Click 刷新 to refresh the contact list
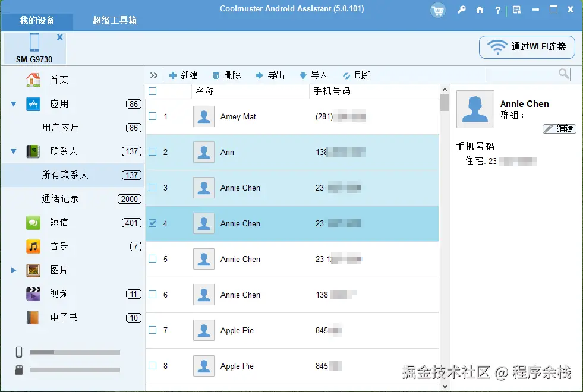Viewport: 583px width, 392px height. point(357,75)
